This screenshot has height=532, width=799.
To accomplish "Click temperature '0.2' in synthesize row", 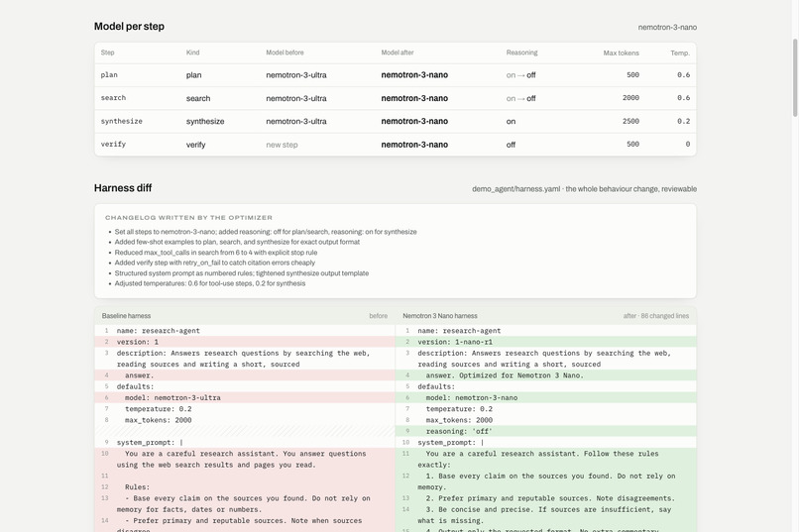I will click(x=683, y=121).
